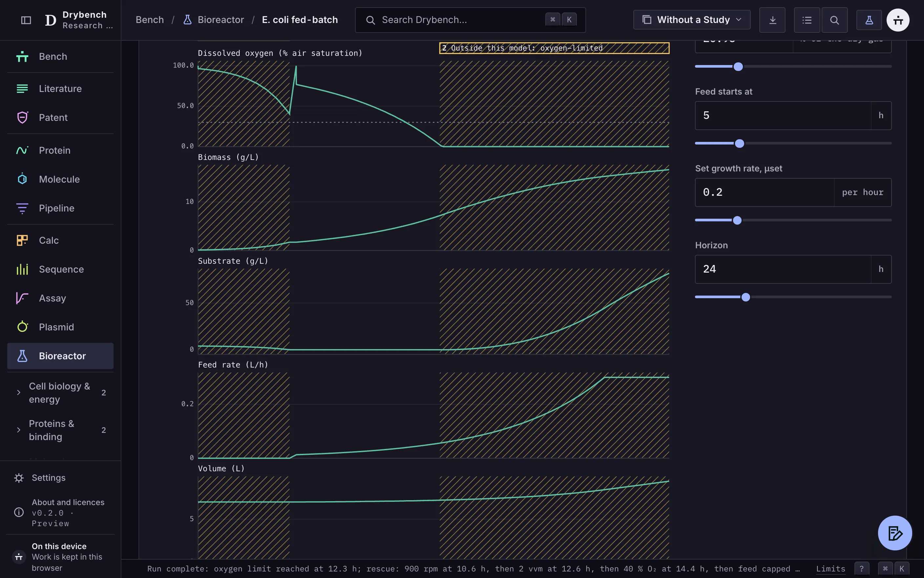Open the Limits link in status bar

click(830, 569)
